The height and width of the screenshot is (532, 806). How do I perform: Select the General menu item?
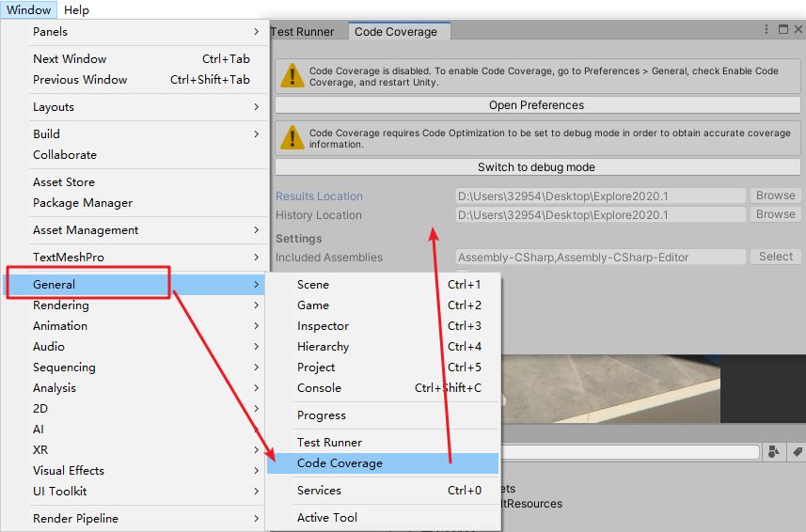pos(135,285)
